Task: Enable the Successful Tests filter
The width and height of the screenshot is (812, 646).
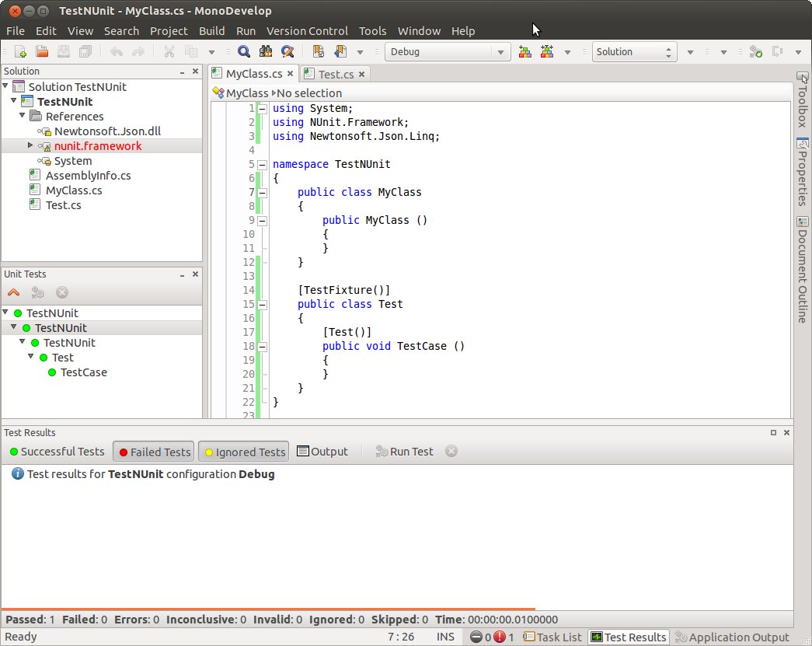Action: point(56,451)
